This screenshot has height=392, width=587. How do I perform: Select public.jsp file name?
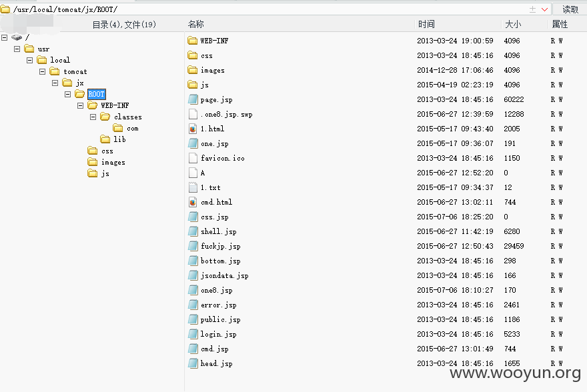click(x=221, y=319)
